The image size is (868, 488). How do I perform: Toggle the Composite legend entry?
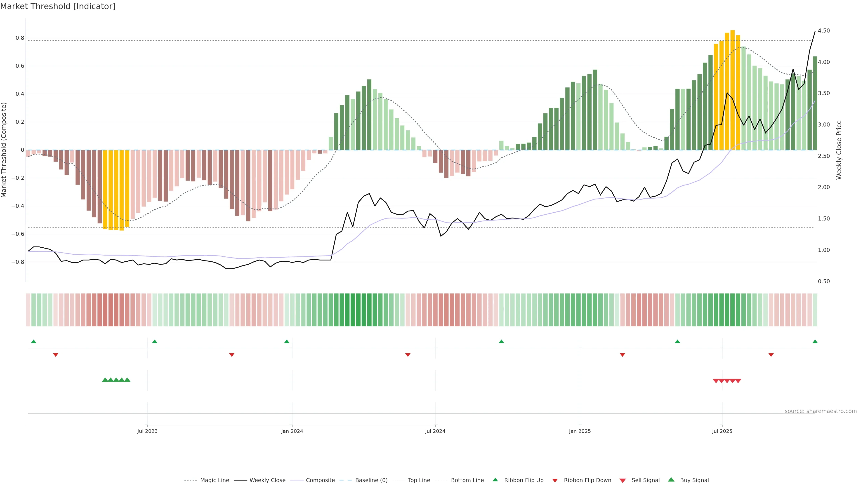coord(320,480)
